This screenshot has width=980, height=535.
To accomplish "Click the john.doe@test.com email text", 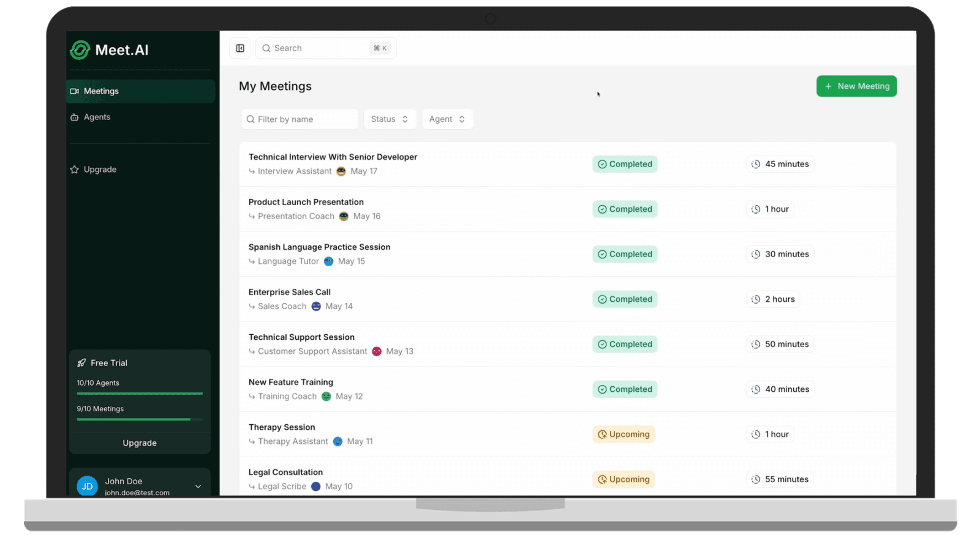I will coord(137,492).
